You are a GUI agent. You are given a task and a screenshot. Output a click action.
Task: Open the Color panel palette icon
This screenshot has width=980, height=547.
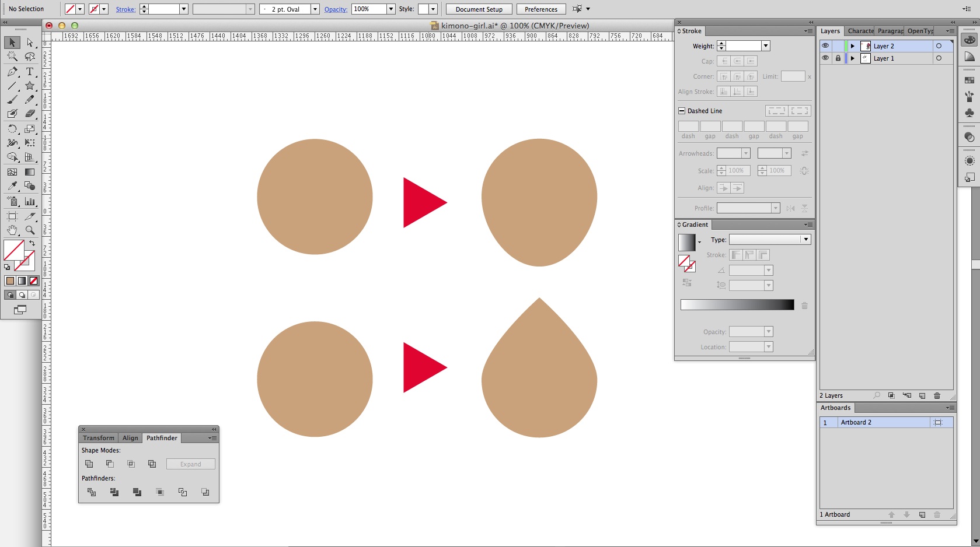(969, 40)
